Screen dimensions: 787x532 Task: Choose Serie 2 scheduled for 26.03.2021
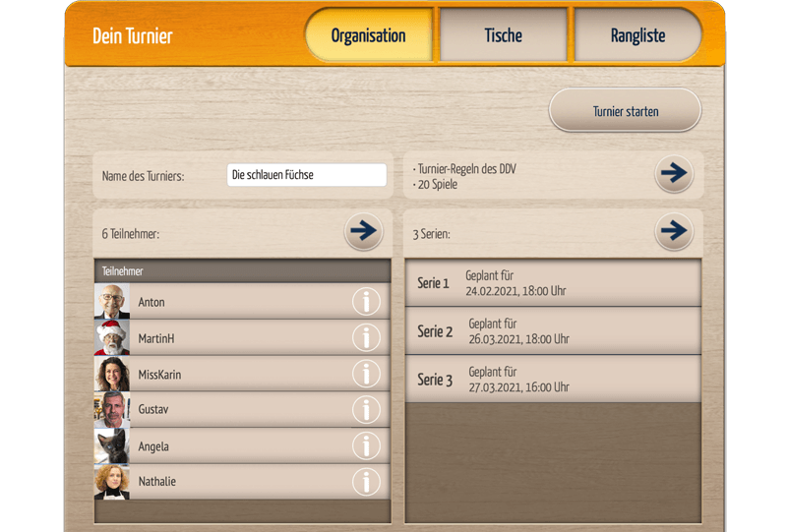(x=553, y=331)
